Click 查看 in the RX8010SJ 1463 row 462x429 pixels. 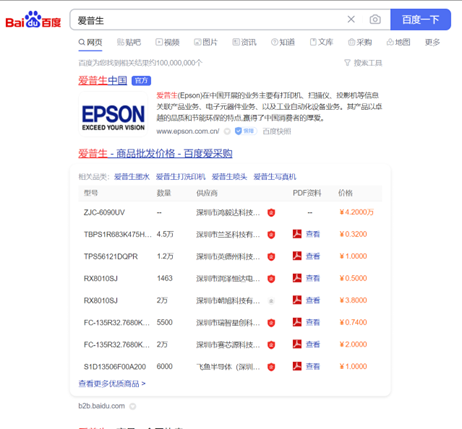click(313, 278)
